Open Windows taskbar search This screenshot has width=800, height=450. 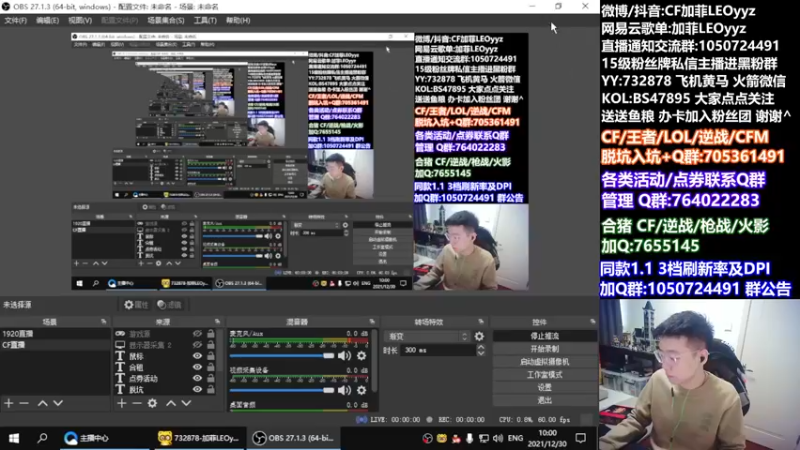pyautogui.click(x=42, y=438)
